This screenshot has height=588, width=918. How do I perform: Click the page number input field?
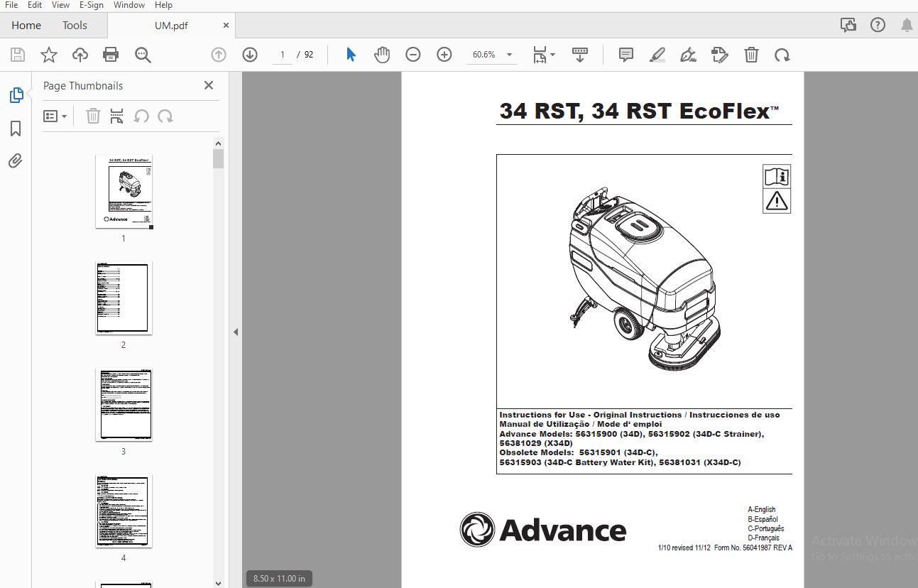point(283,55)
